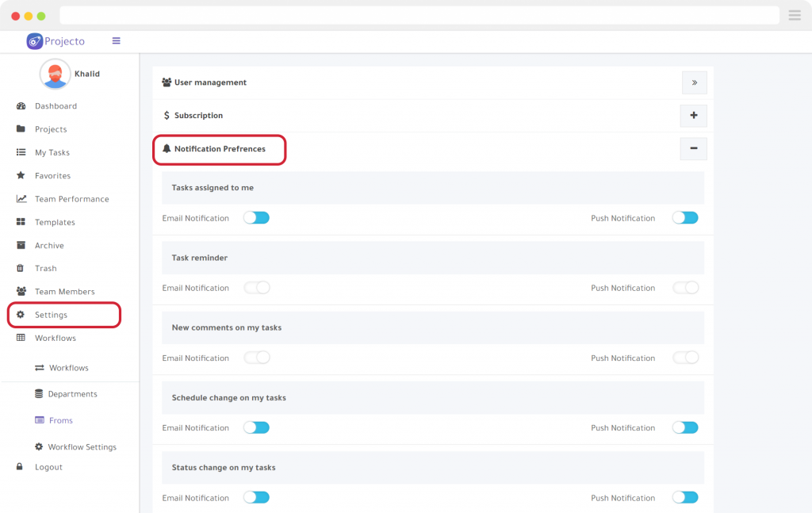Viewport: 812px width, 513px height.
Task: Turn on push notifications for New comments
Action: (685, 357)
